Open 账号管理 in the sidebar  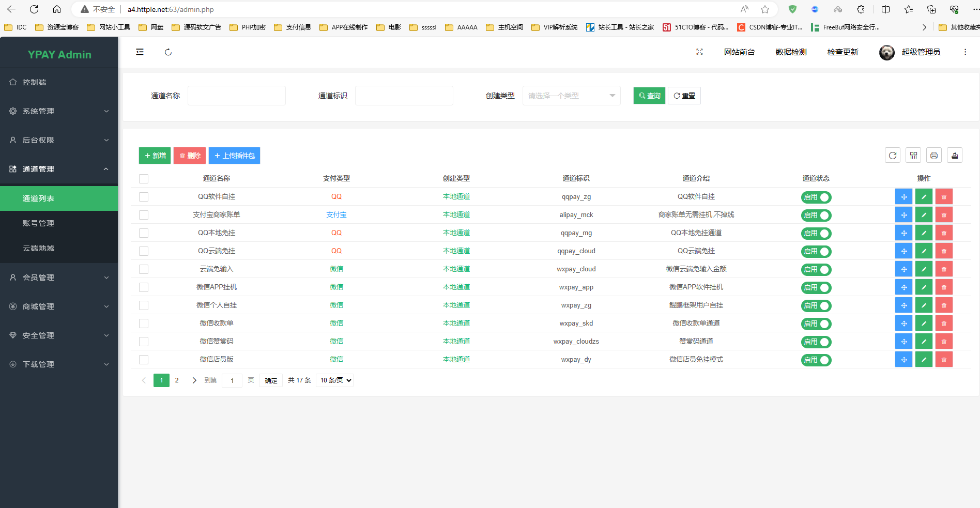click(59, 223)
